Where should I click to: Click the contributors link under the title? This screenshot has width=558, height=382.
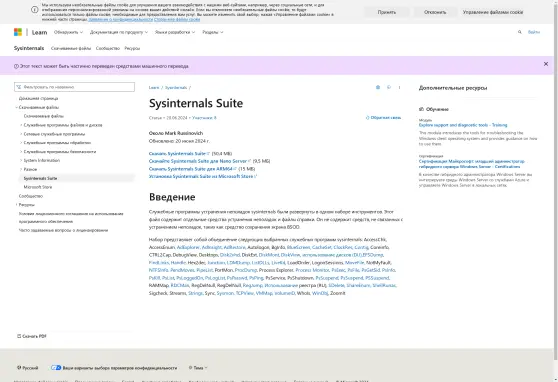204,118
